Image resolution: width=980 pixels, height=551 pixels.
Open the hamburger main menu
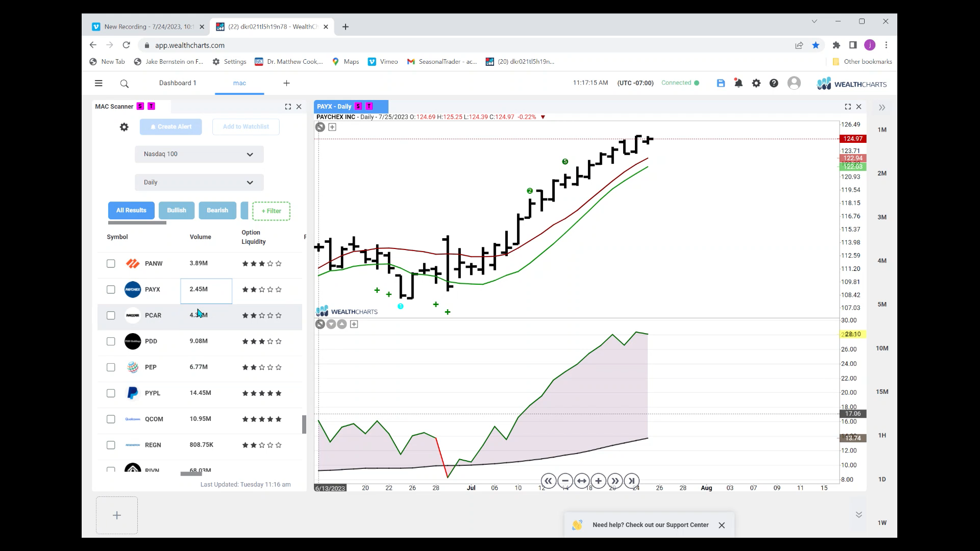[x=99, y=83]
